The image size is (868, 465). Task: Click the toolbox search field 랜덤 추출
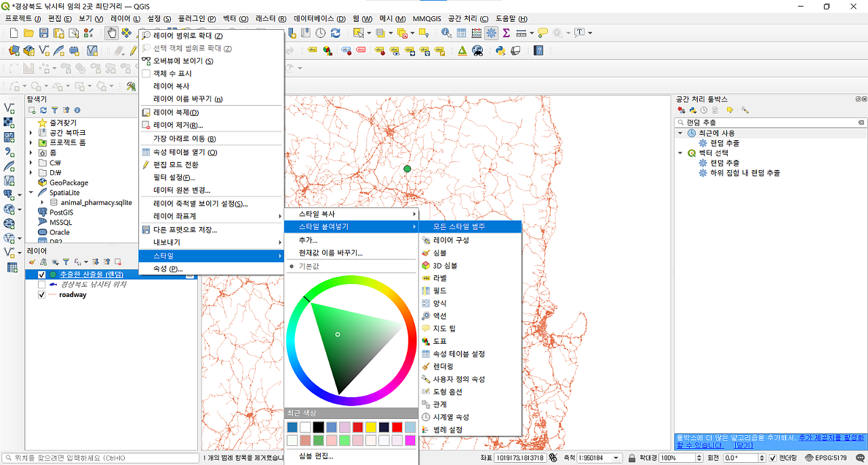tap(770, 122)
